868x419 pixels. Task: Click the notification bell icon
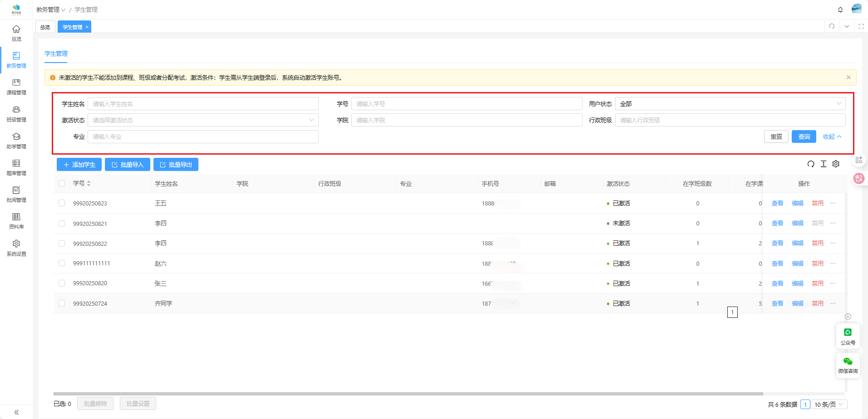coord(840,10)
